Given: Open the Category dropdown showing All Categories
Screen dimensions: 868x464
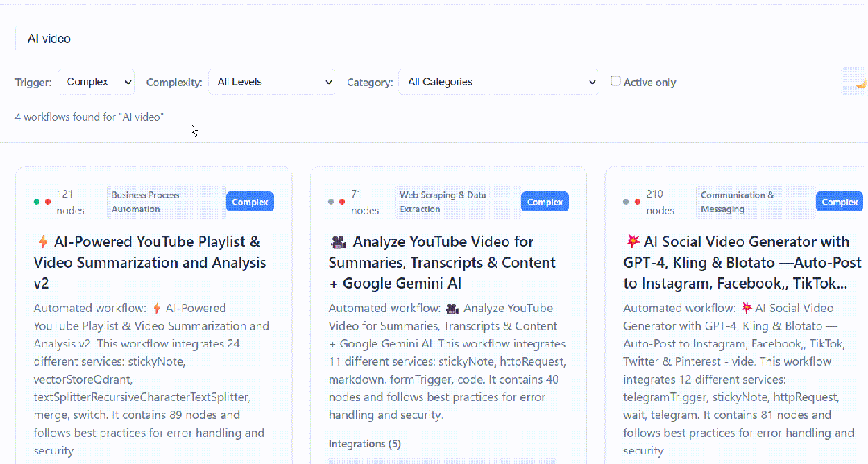Looking at the screenshot, I should (499, 82).
